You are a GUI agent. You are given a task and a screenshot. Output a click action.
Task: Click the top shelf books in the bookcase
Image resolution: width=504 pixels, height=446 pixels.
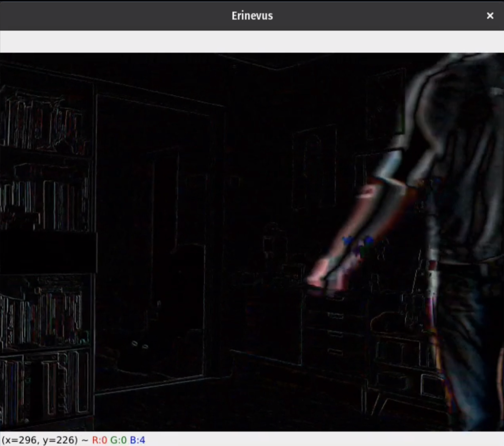pos(42,121)
